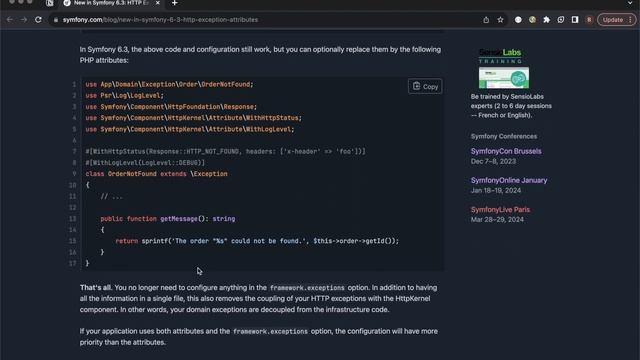640x360 pixels.
Task: Go forward to next page
Action: (24, 20)
